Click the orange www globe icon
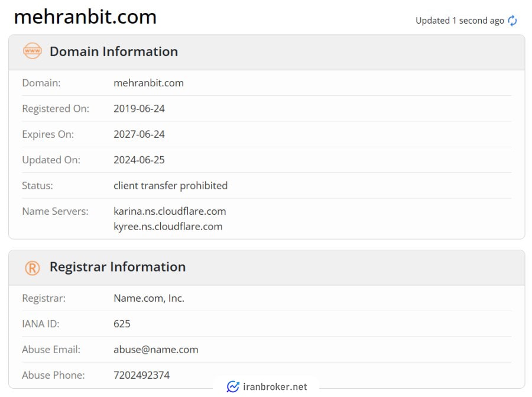This screenshot has width=532, height=397. tap(33, 51)
